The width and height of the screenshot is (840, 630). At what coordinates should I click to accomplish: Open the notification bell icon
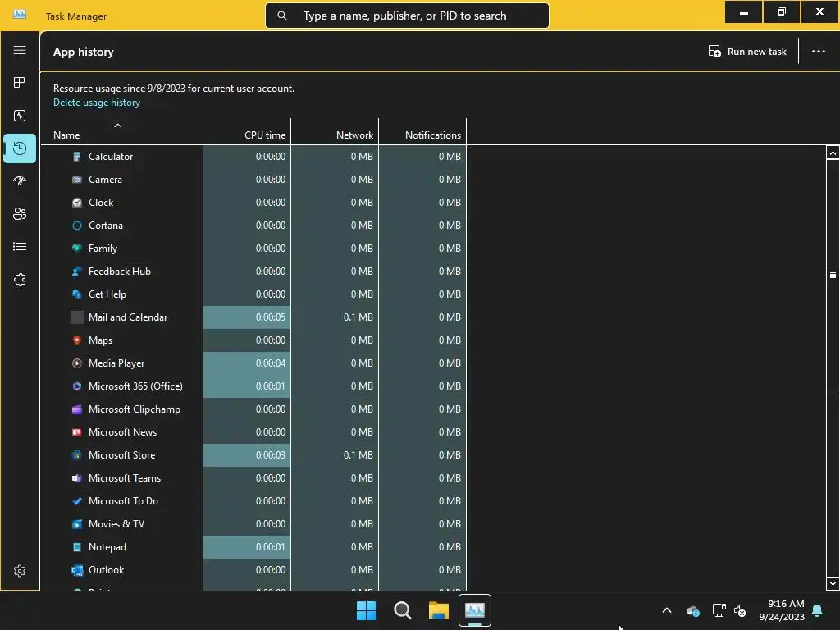(x=818, y=610)
